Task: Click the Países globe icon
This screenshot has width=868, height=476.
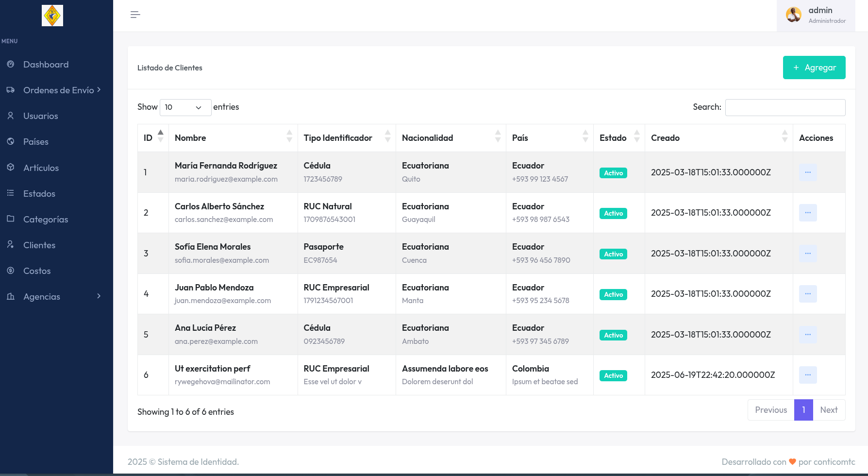Action: pyautogui.click(x=11, y=141)
